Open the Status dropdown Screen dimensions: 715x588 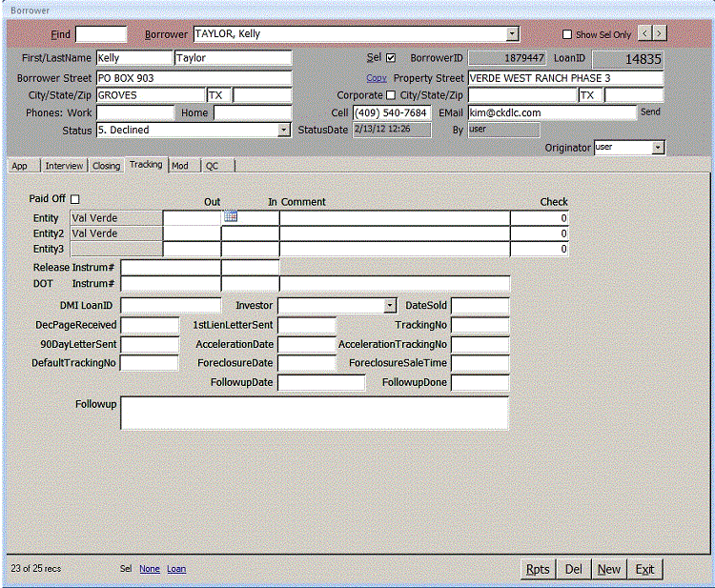coord(284,131)
